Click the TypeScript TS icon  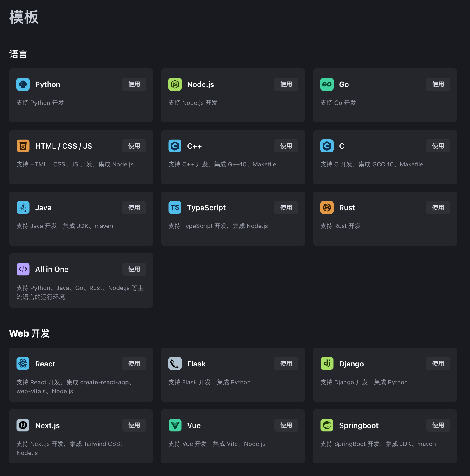(x=175, y=208)
